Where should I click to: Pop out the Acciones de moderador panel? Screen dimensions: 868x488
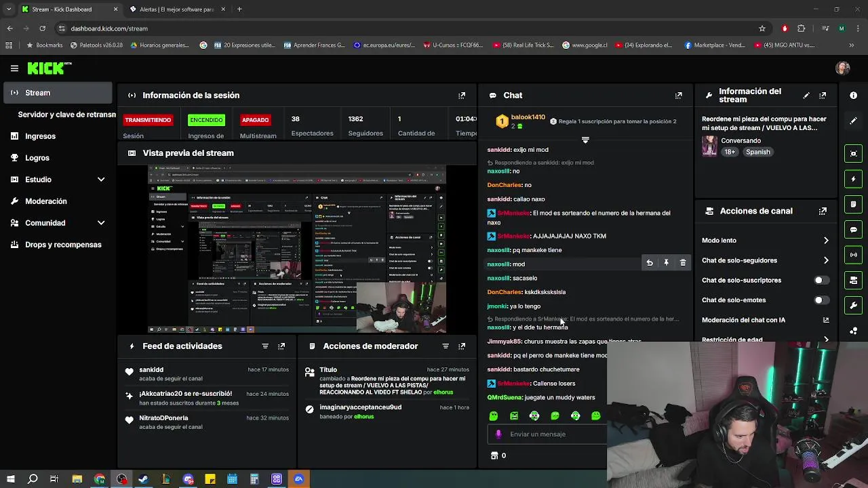tap(462, 346)
